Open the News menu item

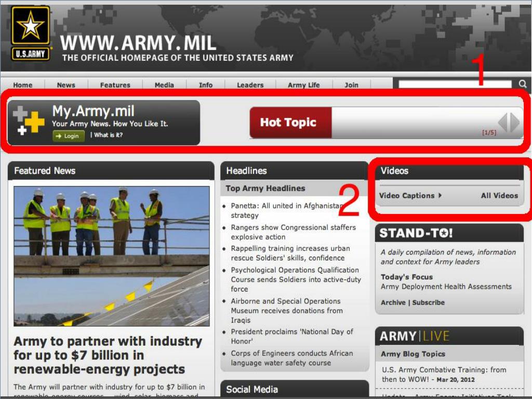click(66, 85)
